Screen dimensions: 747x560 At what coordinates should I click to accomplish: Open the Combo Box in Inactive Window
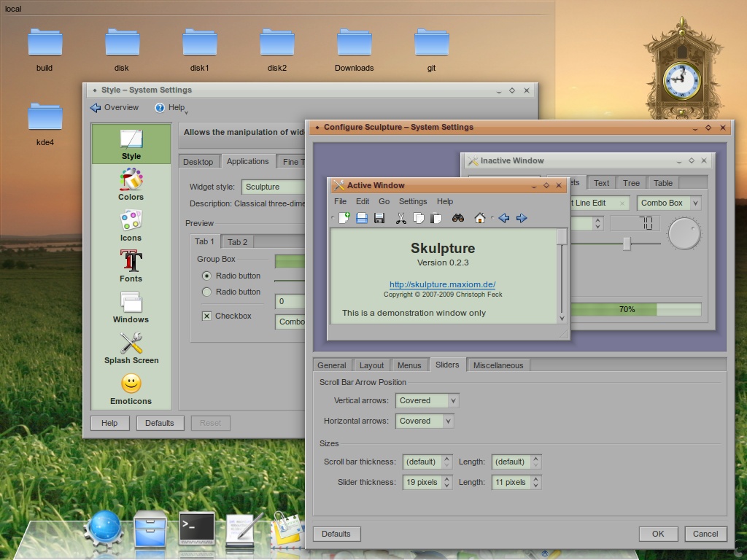point(669,203)
